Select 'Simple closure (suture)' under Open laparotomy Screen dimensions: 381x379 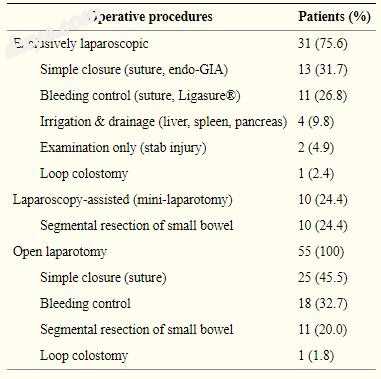pyautogui.click(x=103, y=278)
